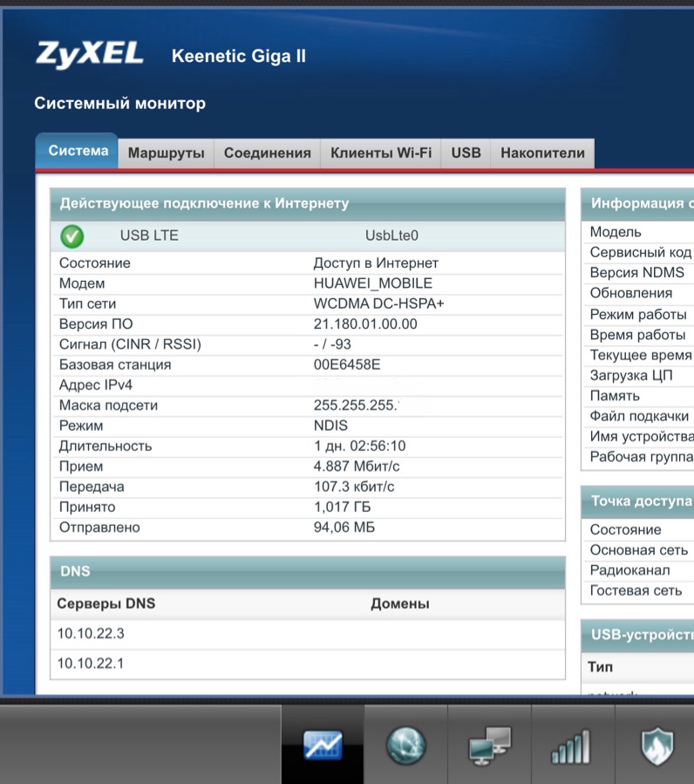Click the Обновления row label
Image resolution: width=694 pixels, height=784 pixels.
point(631,293)
